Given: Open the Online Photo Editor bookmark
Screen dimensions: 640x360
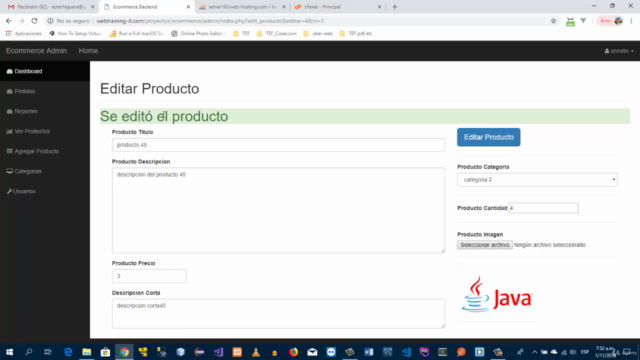Looking at the screenshot, I should coord(197,33).
